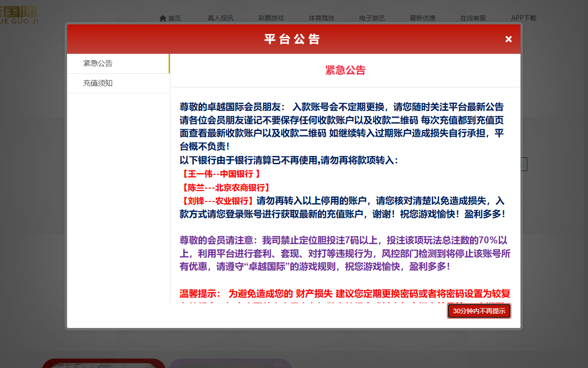Open the 充值须知 sidebar tab

pos(118,83)
